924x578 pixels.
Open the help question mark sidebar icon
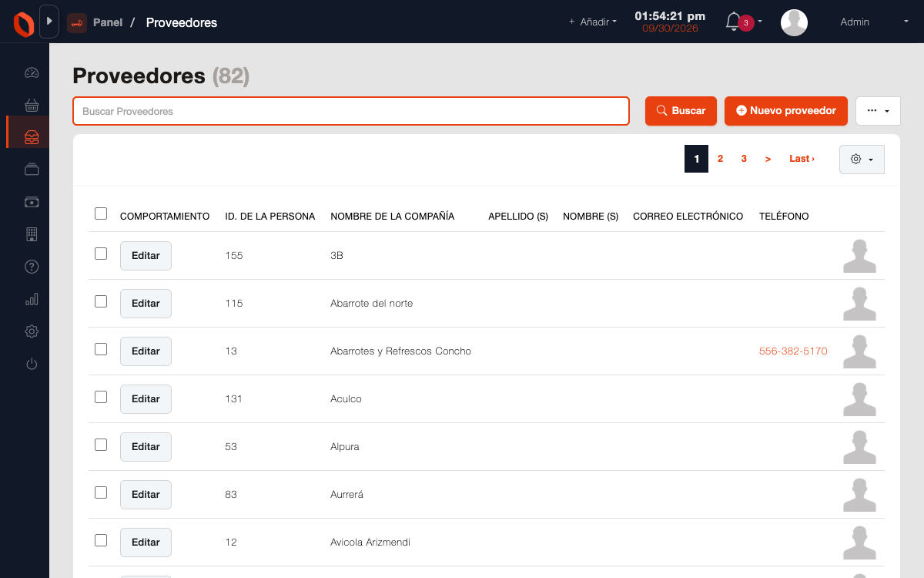(32, 267)
